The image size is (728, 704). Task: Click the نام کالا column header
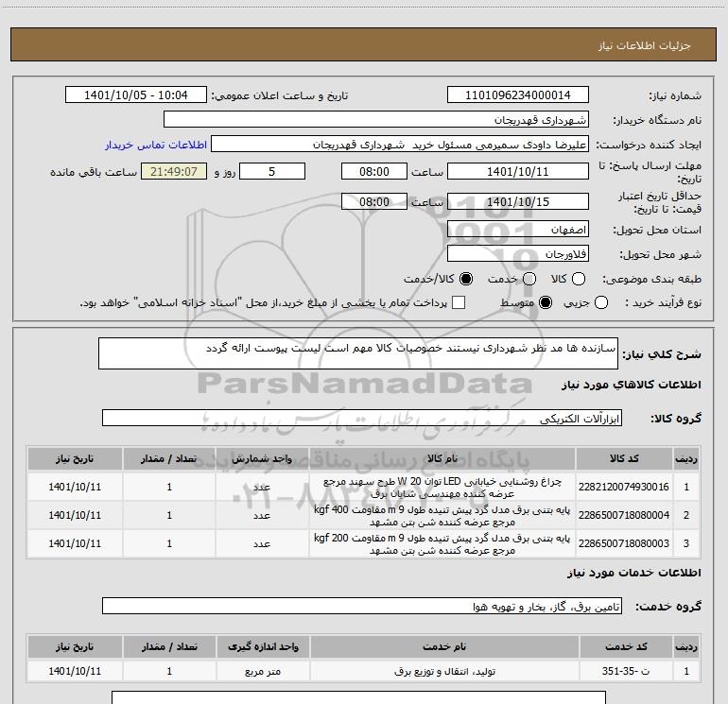click(x=442, y=458)
